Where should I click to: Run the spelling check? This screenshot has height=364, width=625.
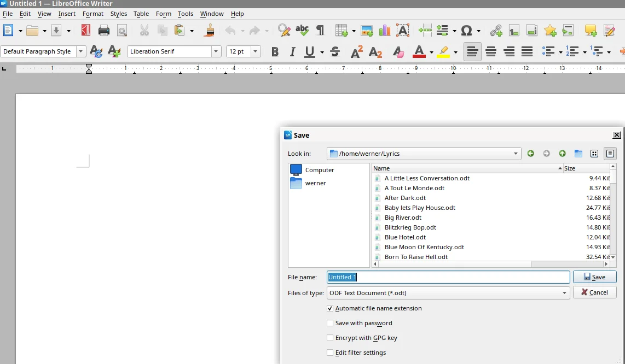point(302,30)
